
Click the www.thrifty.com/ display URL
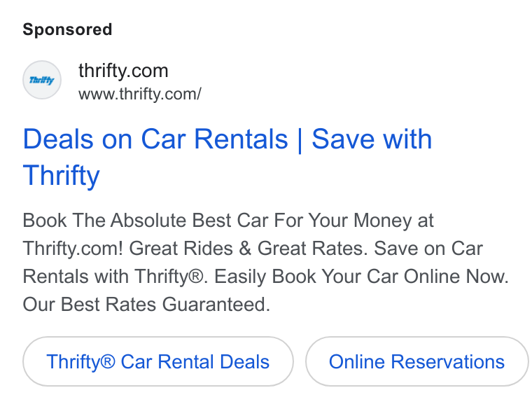[x=140, y=94]
